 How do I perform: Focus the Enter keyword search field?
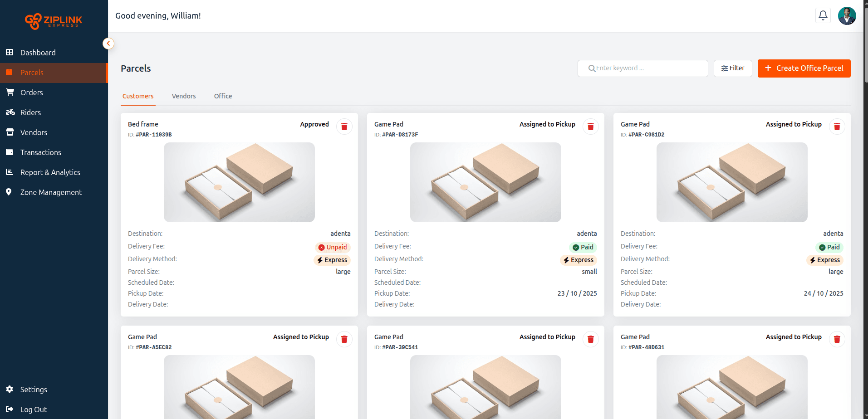click(x=642, y=68)
